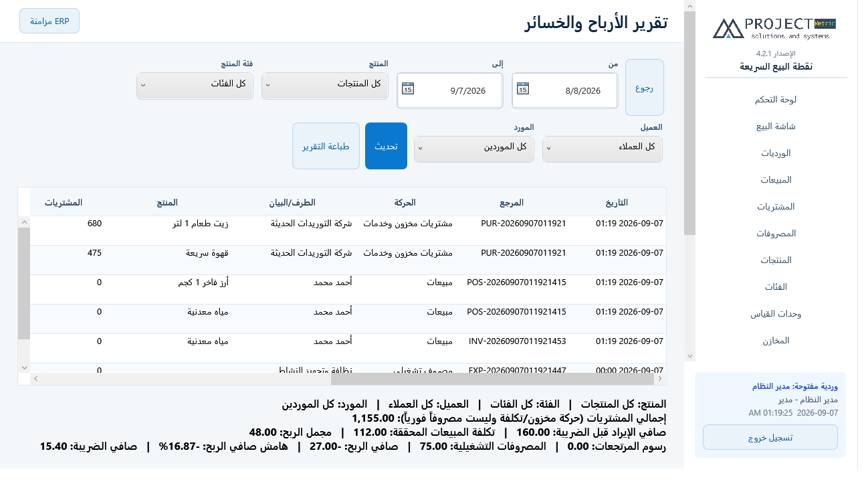
Task: Click the تحديث refresh button
Action: click(386, 146)
